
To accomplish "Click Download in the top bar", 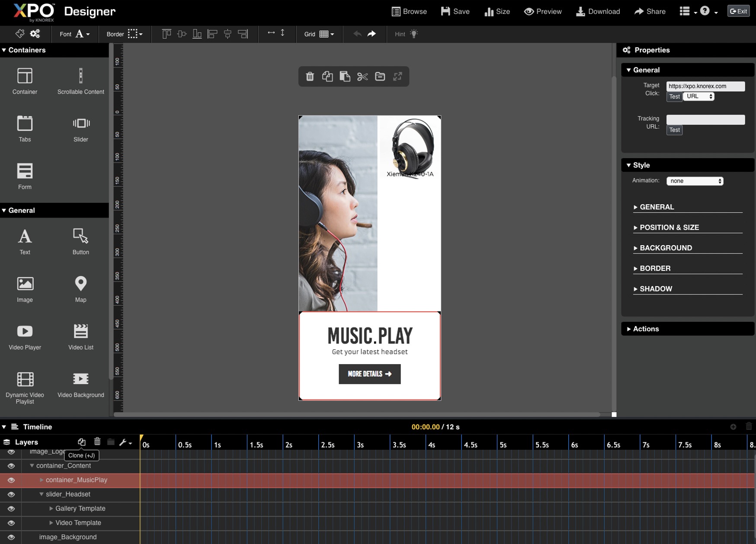I will (598, 11).
